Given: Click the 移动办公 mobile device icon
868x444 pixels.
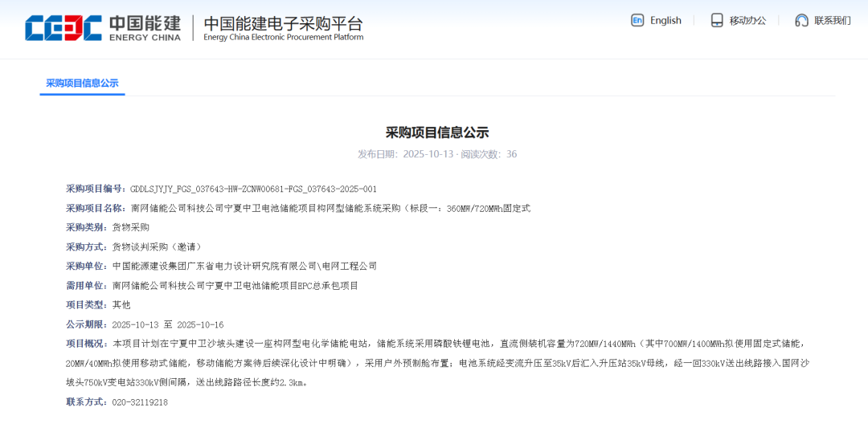Looking at the screenshot, I should 717,20.
